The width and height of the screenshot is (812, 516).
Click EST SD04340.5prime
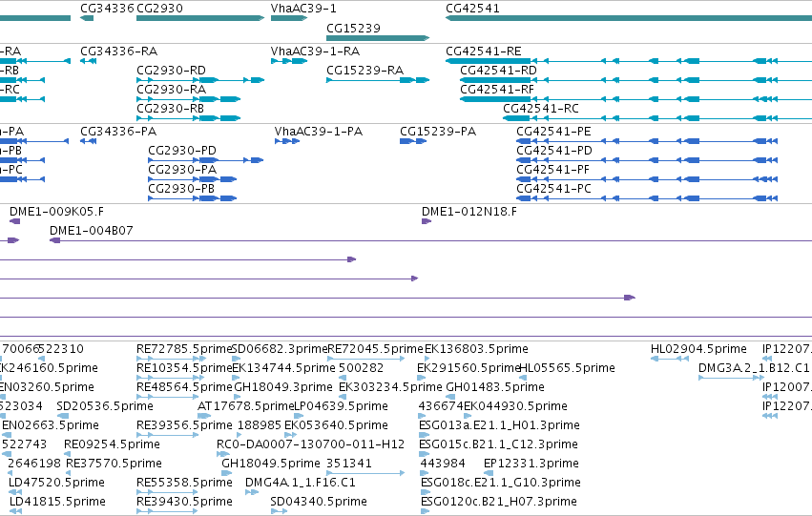click(319, 502)
